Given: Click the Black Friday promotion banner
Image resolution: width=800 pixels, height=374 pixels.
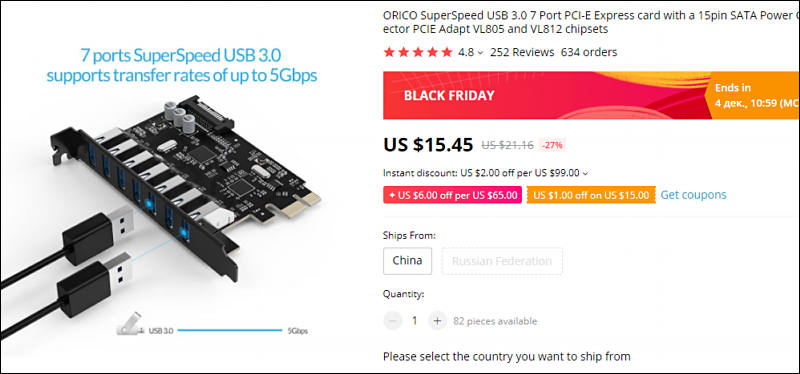Looking at the screenshot, I should pyautogui.click(x=544, y=95).
